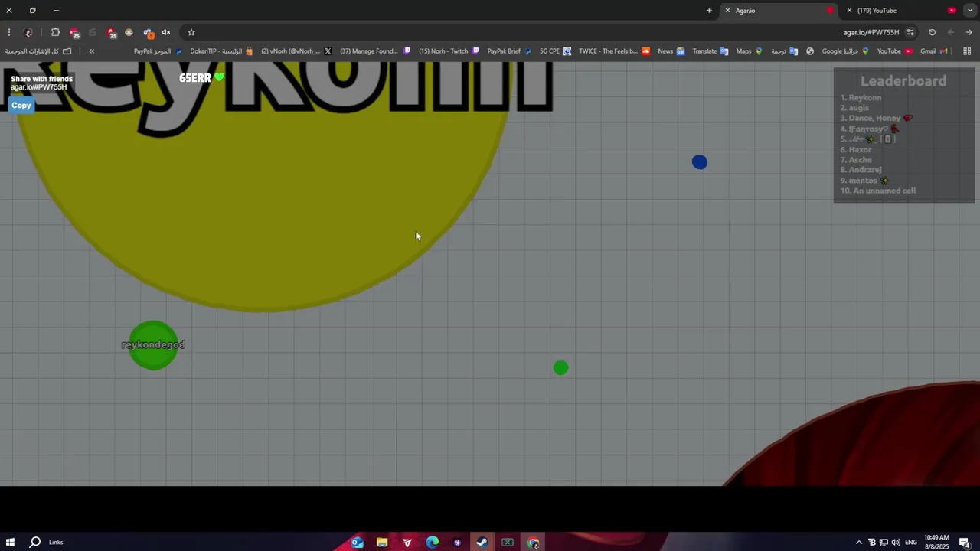Open the Chrome three-dot menu
Viewport: 980px width, 551px height.
[8, 32]
